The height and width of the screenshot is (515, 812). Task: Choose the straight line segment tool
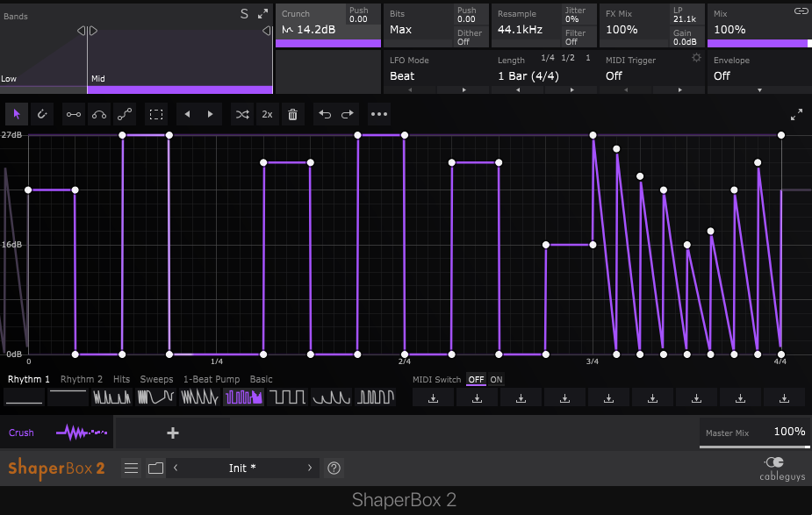[x=74, y=114]
